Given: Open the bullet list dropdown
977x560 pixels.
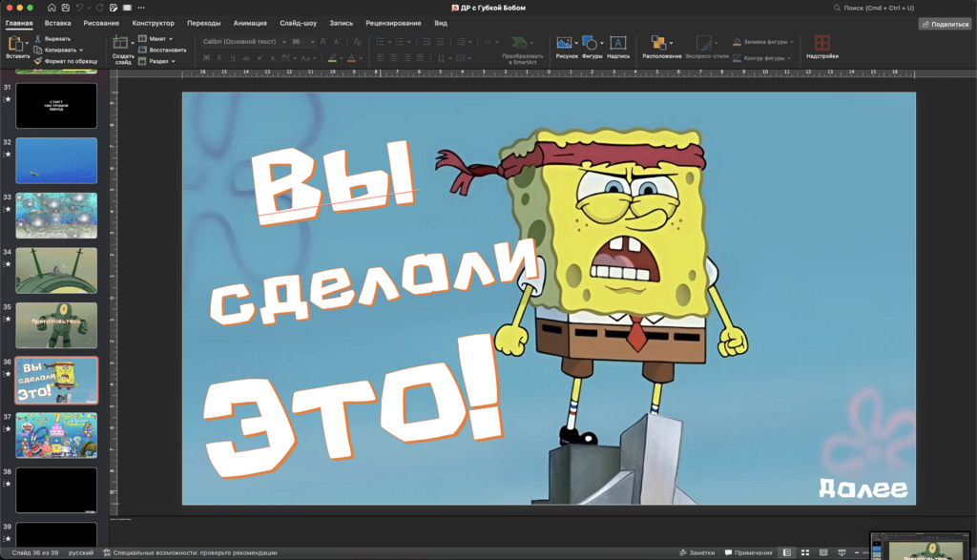Looking at the screenshot, I should click(x=389, y=42).
